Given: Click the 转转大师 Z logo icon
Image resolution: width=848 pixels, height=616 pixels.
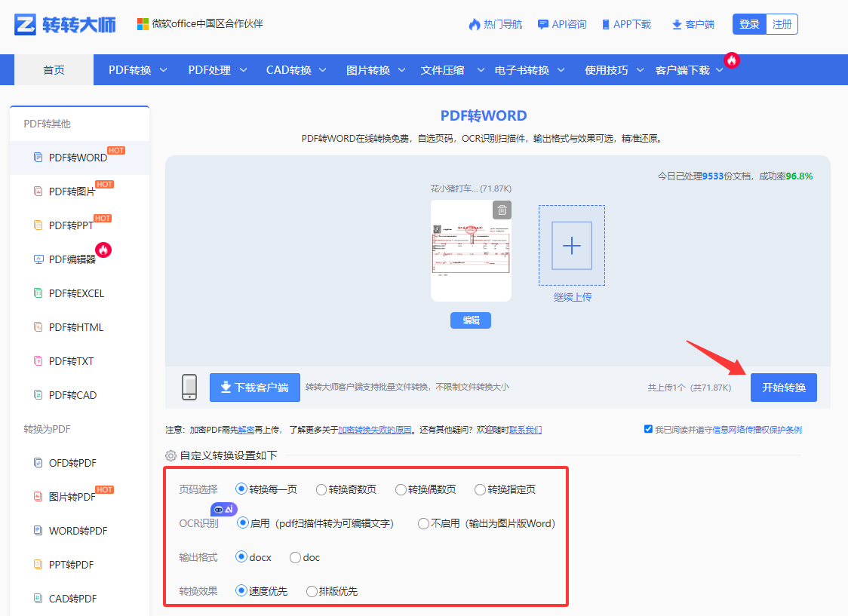Looking at the screenshot, I should (25, 24).
